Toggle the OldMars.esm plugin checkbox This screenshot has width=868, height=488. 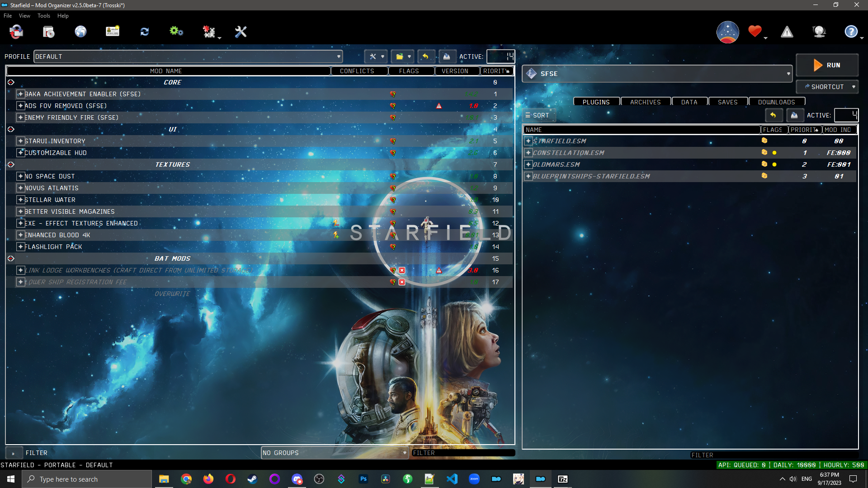click(528, 164)
